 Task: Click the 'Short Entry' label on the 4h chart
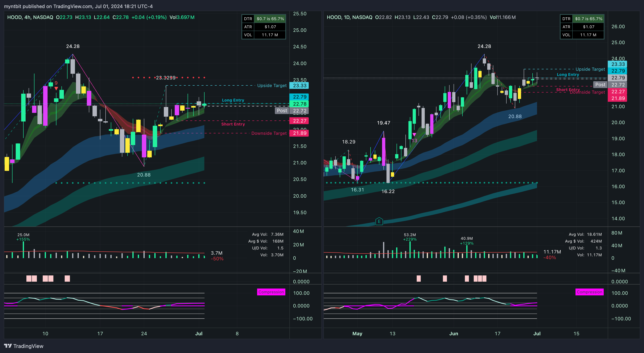click(x=233, y=124)
